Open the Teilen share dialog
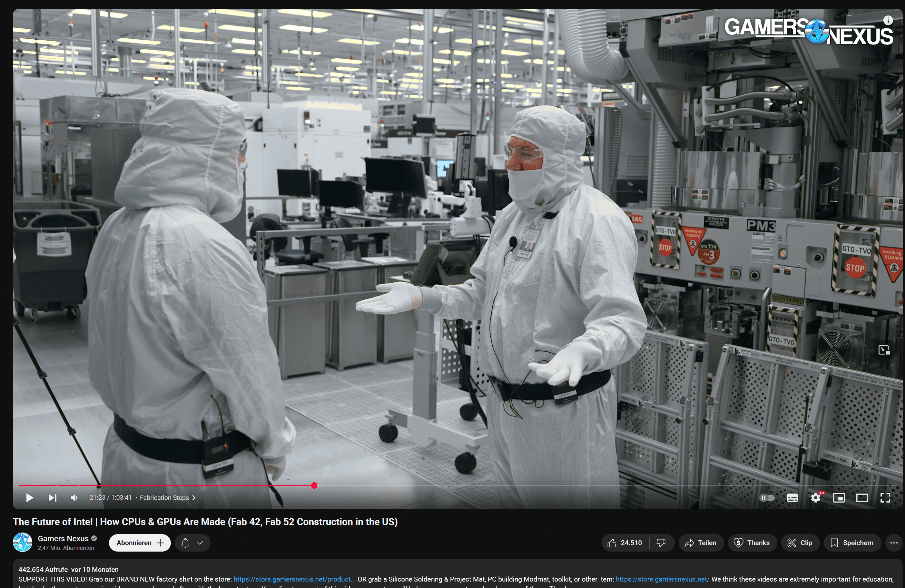 point(700,543)
